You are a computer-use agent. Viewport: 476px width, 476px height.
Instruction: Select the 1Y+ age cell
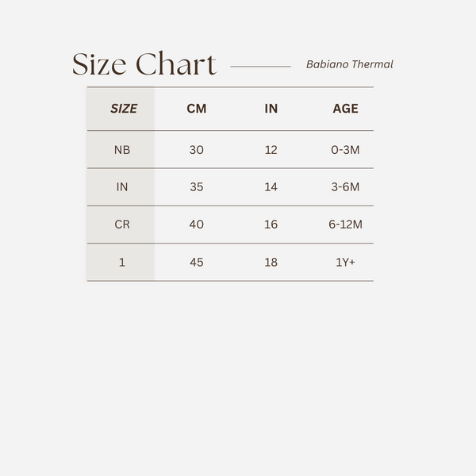click(x=345, y=262)
